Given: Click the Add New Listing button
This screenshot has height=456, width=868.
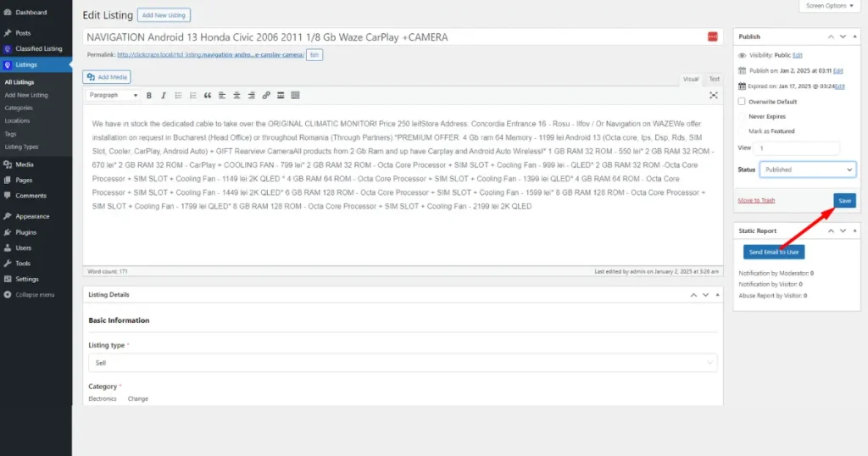Looking at the screenshot, I should coord(164,15).
